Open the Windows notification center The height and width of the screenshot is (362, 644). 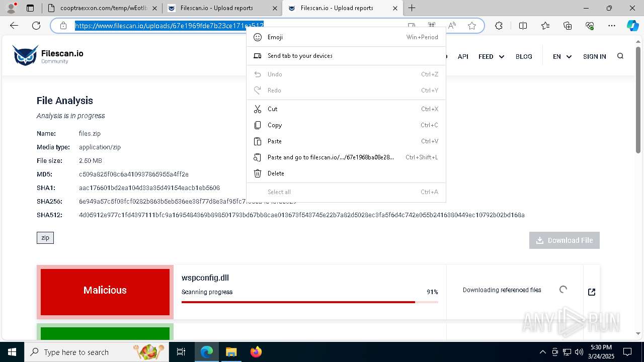tap(627, 352)
